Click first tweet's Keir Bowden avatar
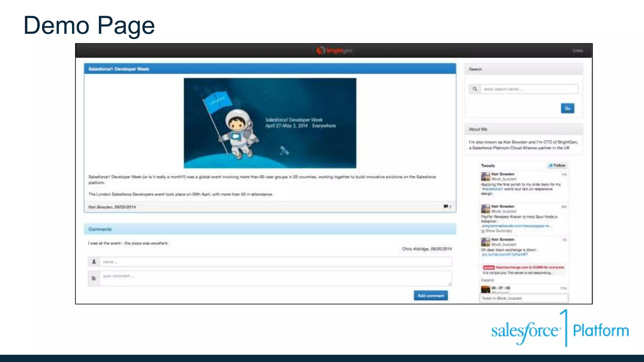 click(486, 176)
